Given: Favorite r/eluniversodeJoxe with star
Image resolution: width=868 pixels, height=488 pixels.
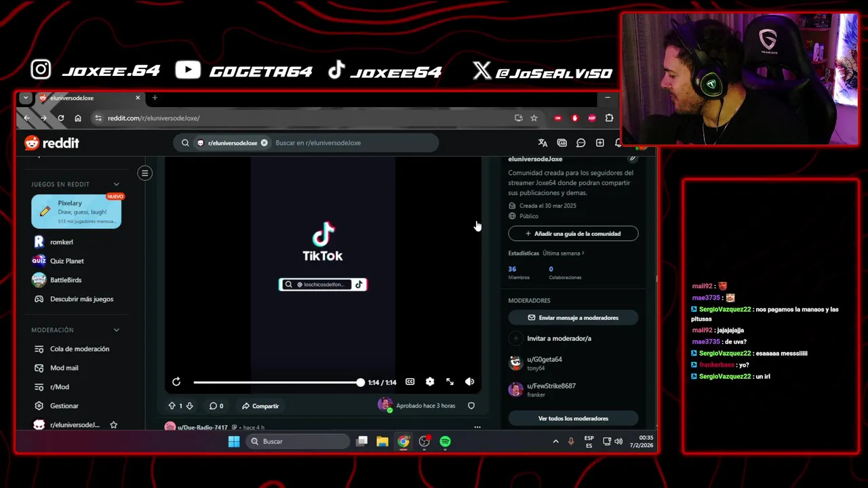Looking at the screenshot, I should point(114,425).
